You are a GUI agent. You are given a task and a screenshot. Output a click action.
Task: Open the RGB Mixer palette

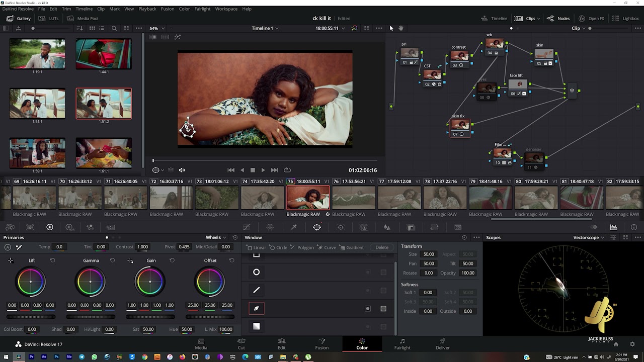pos(90,227)
